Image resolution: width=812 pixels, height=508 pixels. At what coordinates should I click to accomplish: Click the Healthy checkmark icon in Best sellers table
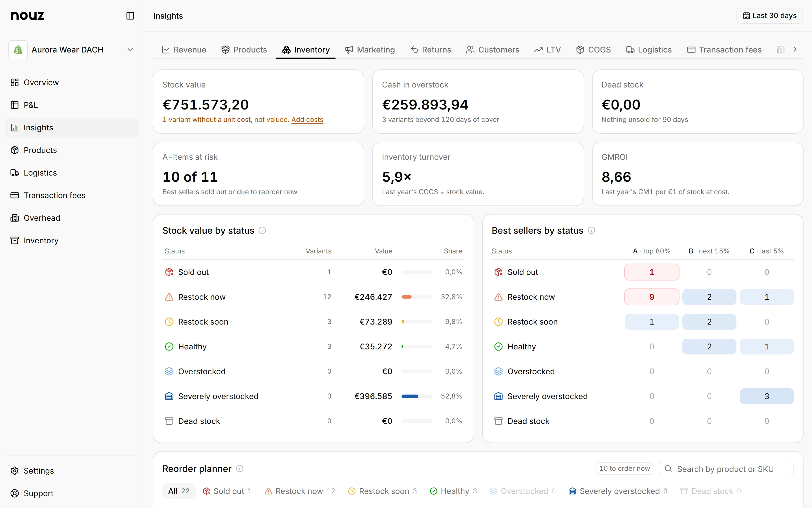498,347
